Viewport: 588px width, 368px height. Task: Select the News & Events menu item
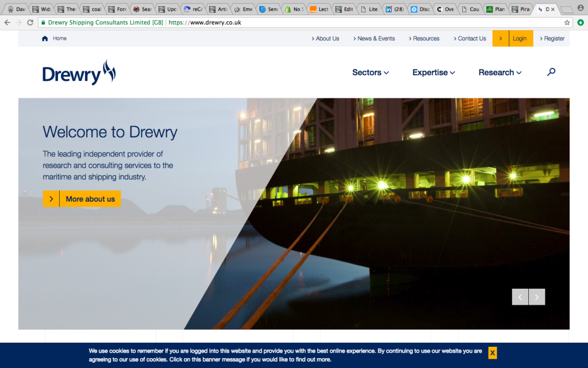click(376, 38)
